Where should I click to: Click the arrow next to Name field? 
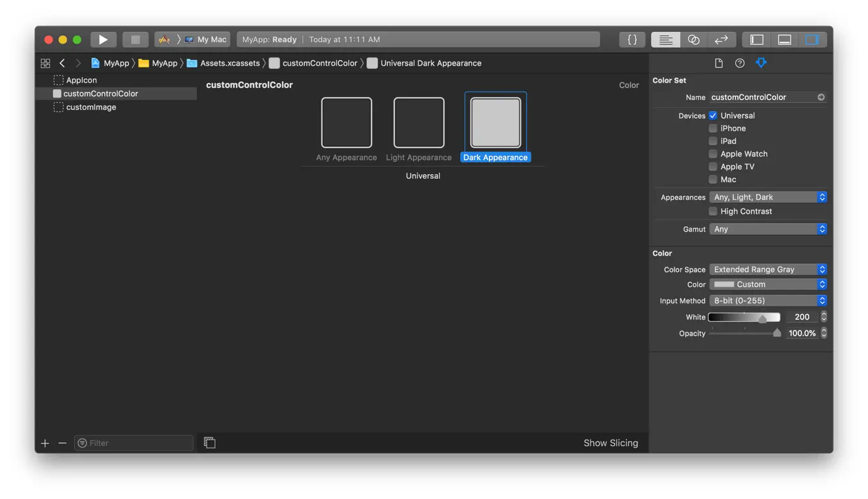tap(821, 97)
